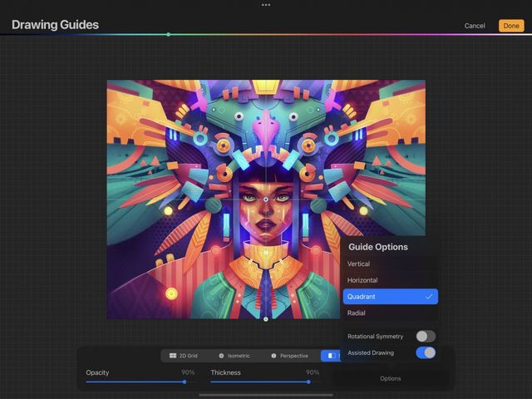Viewport: 532px width, 399px height.
Task: Tap the symmetry guide bottom rotation node
Action: click(x=266, y=319)
